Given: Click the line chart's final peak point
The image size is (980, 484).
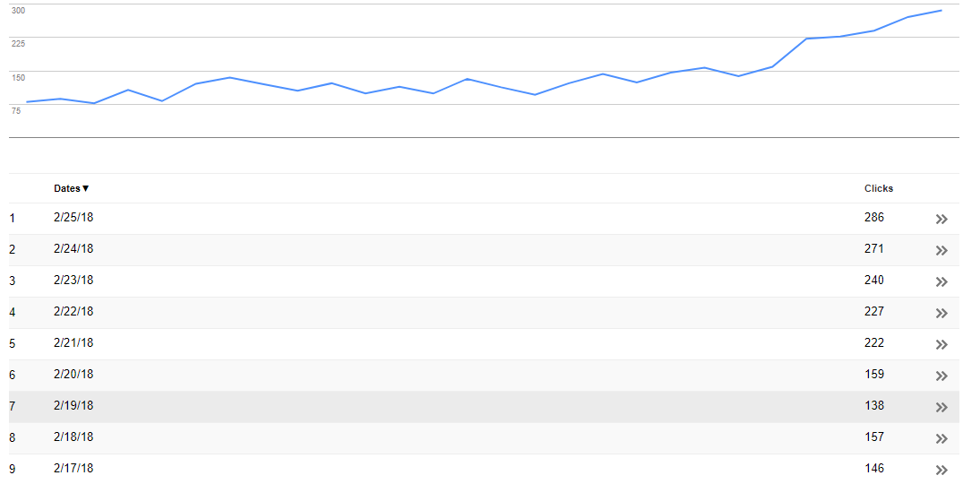Looking at the screenshot, I should tap(941, 11).
